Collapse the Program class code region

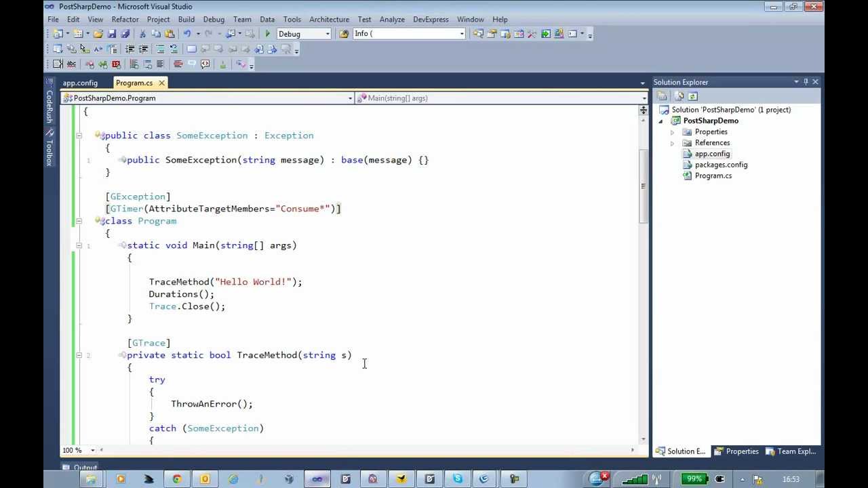click(79, 221)
